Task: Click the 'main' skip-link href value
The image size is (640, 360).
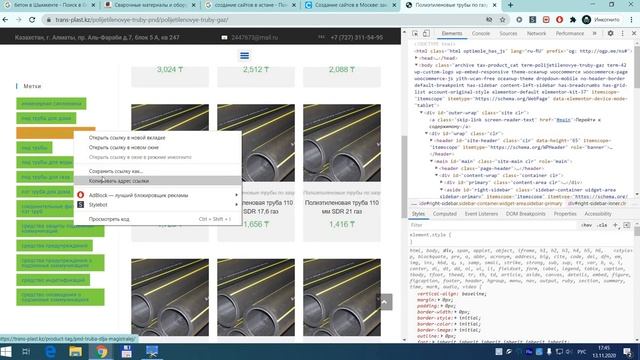Action: (x=563, y=120)
